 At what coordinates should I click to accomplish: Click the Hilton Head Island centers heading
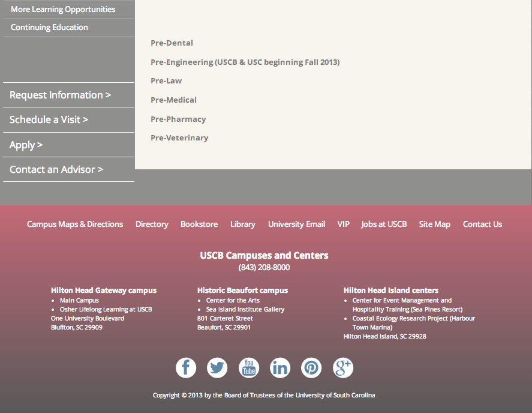click(391, 291)
